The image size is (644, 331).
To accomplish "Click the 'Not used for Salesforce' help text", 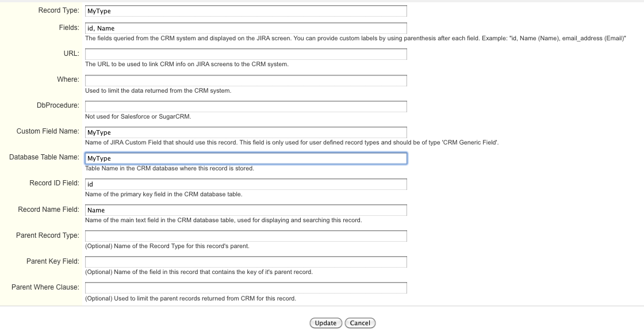I will coord(137,116).
